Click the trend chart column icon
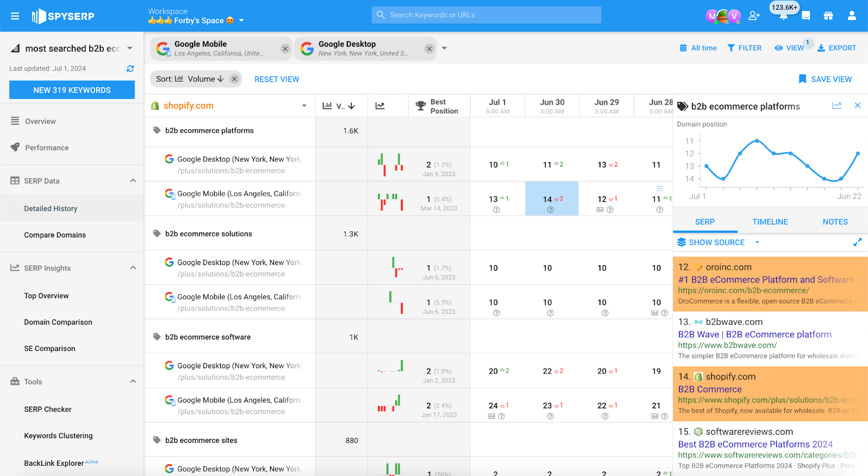 [380, 106]
